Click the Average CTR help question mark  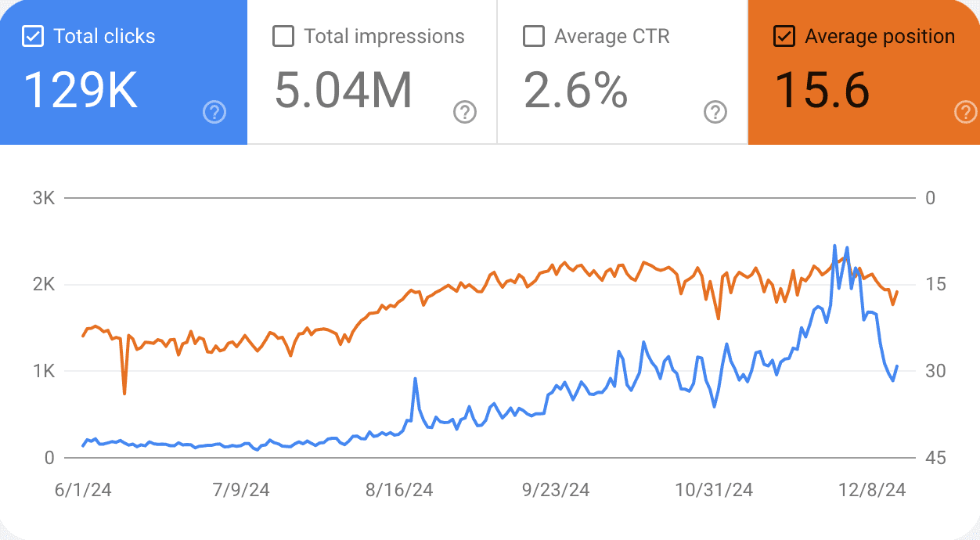pyautogui.click(x=715, y=113)
